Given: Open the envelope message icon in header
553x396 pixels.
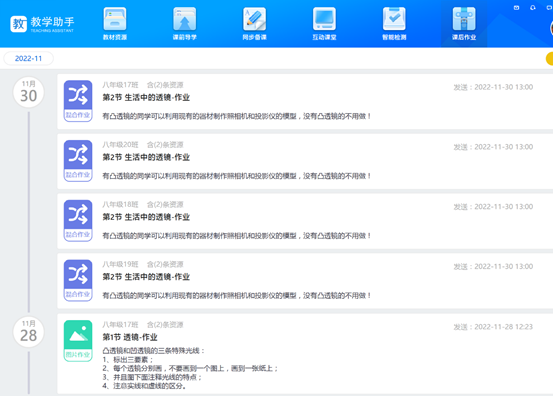Looking at the screenshot, I should point(516,7).
